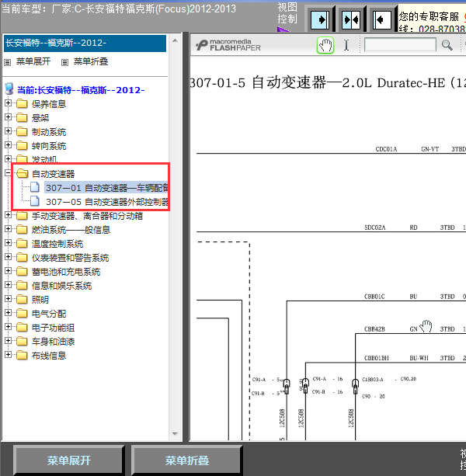Expand the 保养信息 tree node
466x476 pixels.
[9, 103]
